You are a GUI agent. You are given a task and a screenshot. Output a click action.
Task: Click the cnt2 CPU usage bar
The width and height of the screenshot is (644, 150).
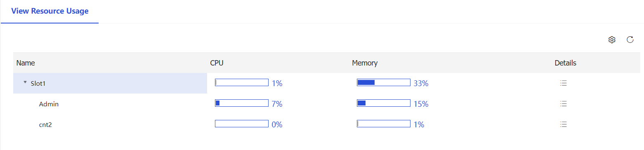[x=242, y=124]
